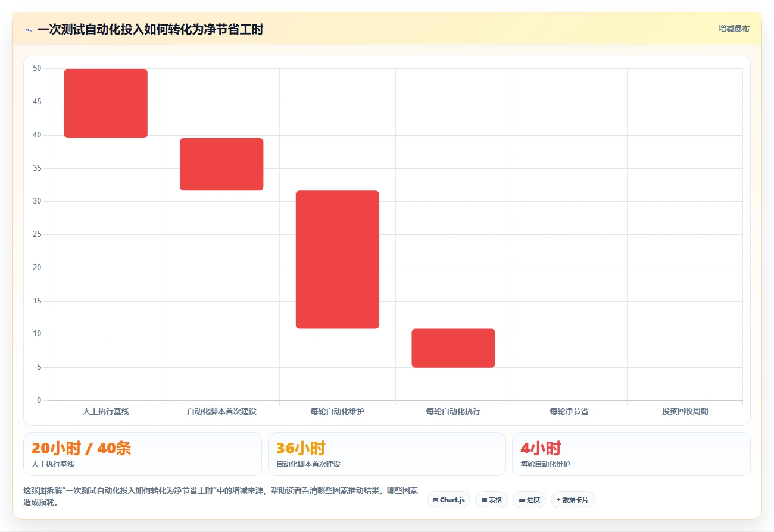Open the 4小时 data card

point(631,454)
